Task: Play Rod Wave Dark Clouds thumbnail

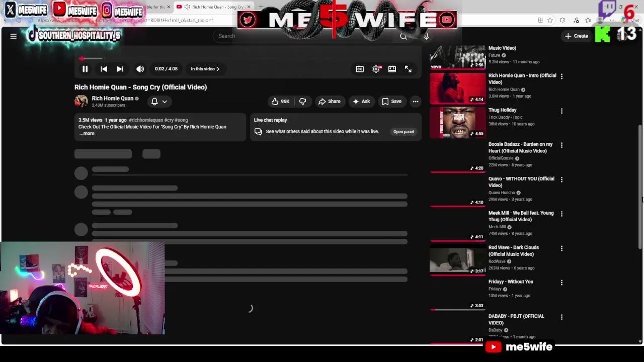Action: click(x=457, y=260)
